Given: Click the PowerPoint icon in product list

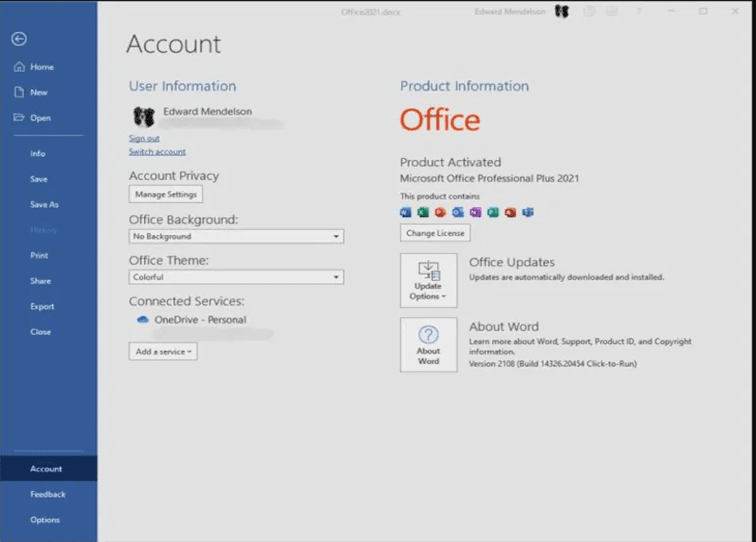Looking at the screenshot, I should click(440, 213).
